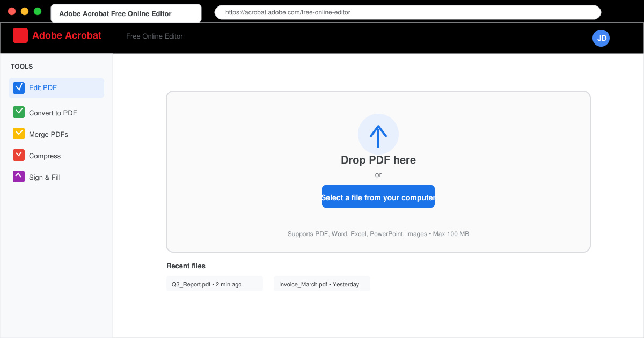Click the Adobe Acrobat brand name
The height and width of the screenshot is (338, 644).
[x=67, y=35]
